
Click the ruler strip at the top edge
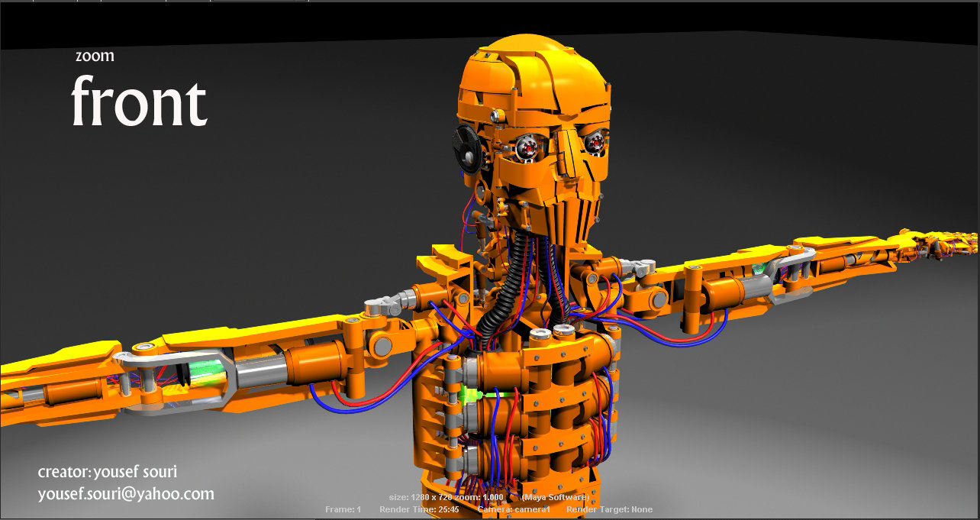(305, 3)
